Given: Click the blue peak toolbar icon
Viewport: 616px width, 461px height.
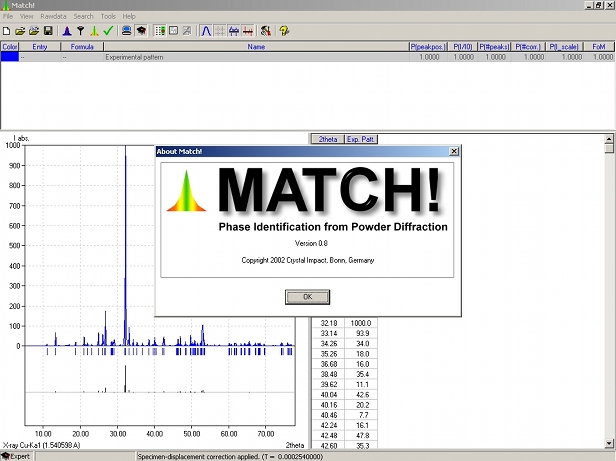Looking at the screenshot, I should tap(67, 31).
